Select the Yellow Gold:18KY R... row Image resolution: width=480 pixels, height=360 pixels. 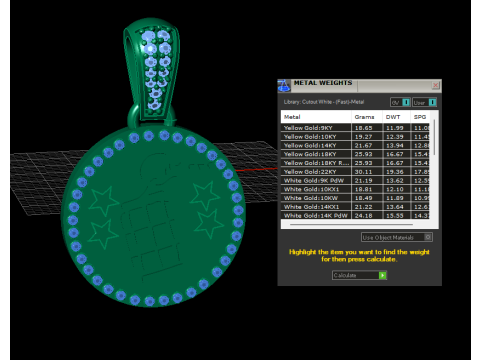(x=355, y=163)
